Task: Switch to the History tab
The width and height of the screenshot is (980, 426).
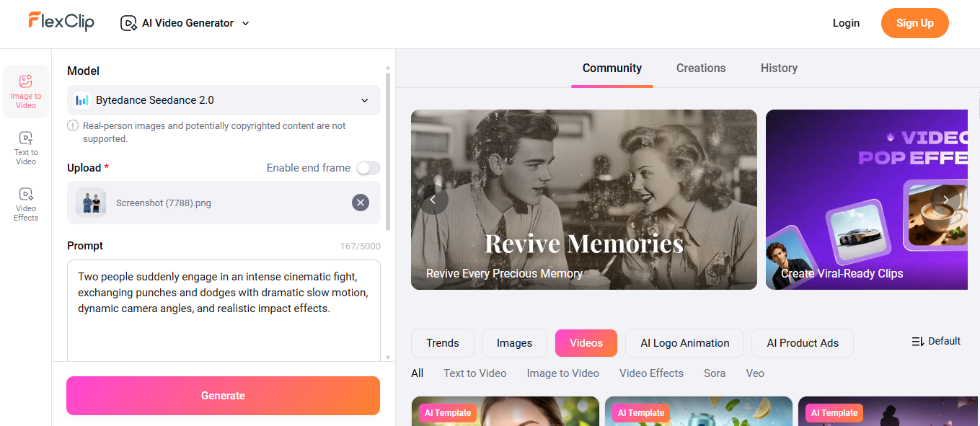Action: tap(779, 68)
